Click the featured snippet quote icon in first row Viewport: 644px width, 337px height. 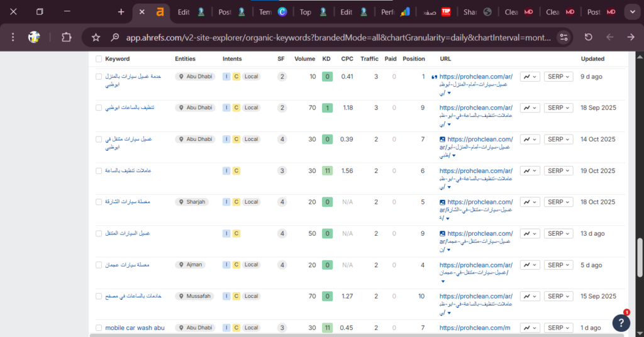pos(434,77)
